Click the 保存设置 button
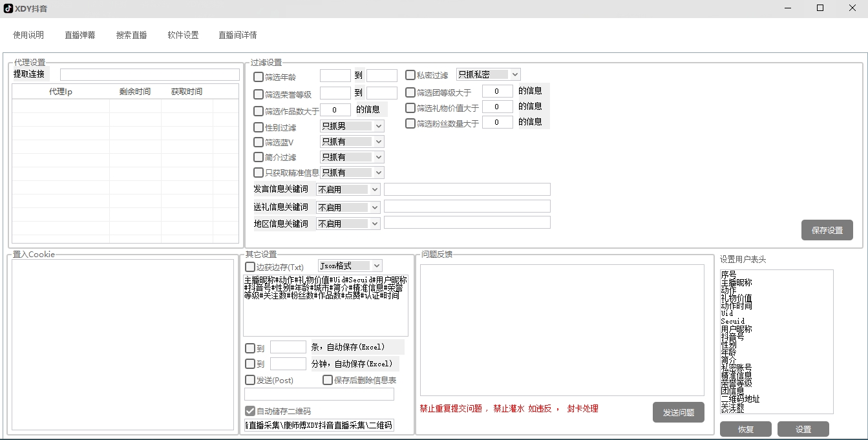Screen dimensions: 868x440 point(827,230)
